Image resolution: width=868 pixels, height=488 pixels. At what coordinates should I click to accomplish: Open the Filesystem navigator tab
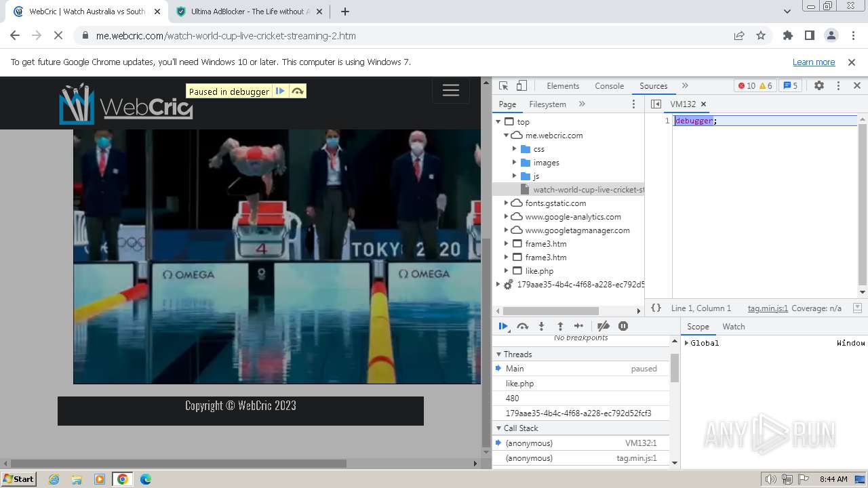(x=547, y=104)
